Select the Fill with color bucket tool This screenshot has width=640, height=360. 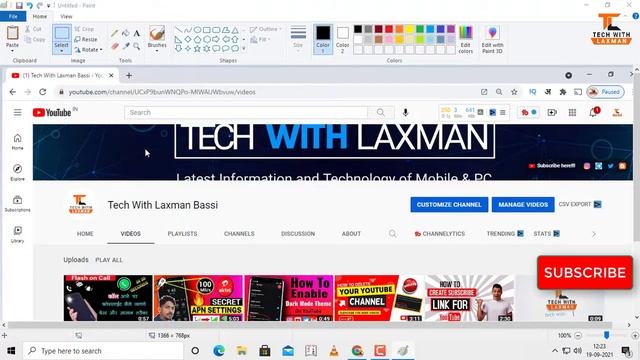(126, 33)
